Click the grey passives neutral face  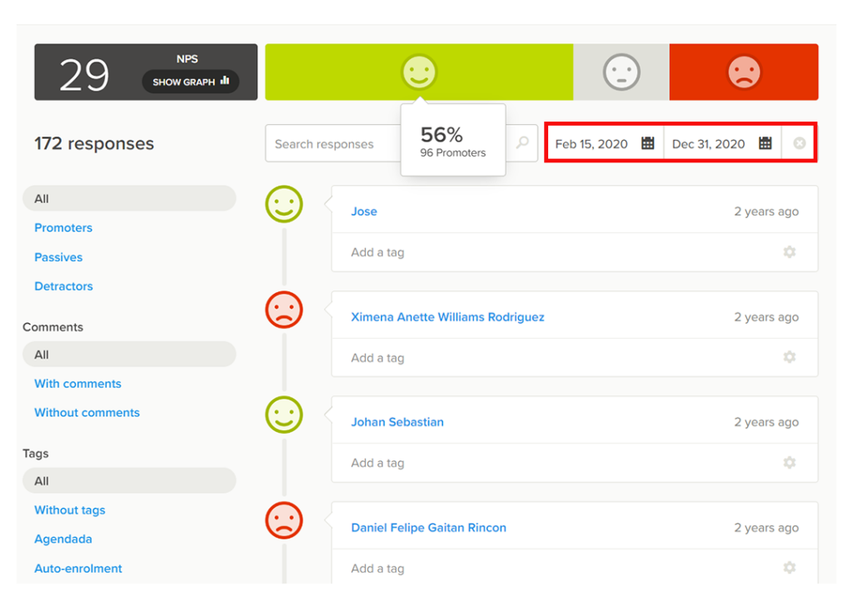coord(621,72)
